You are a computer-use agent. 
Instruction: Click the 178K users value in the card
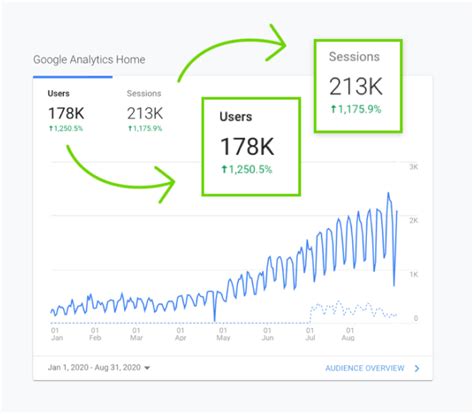click(x=66, y=113)
